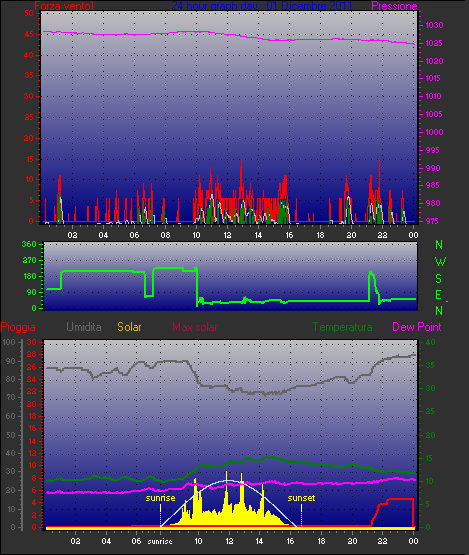This screenshot has width=469, height=555.
Task: Click the 40 temperature axis value
Action: coord(430,342)
